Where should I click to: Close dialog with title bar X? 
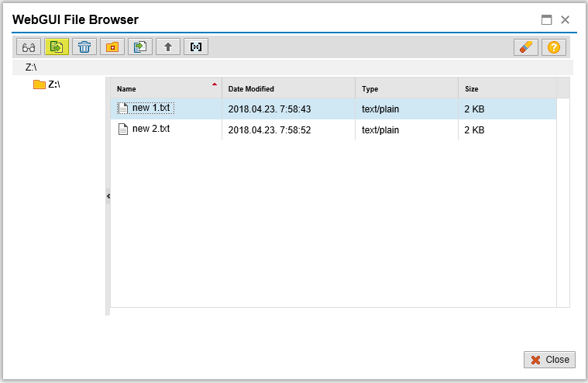565,20
